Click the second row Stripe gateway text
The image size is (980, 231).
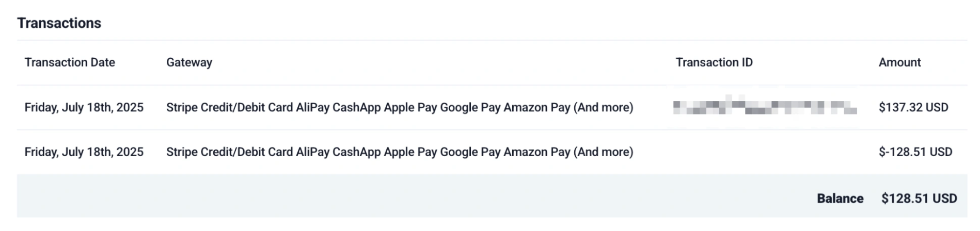coord(400,152)
